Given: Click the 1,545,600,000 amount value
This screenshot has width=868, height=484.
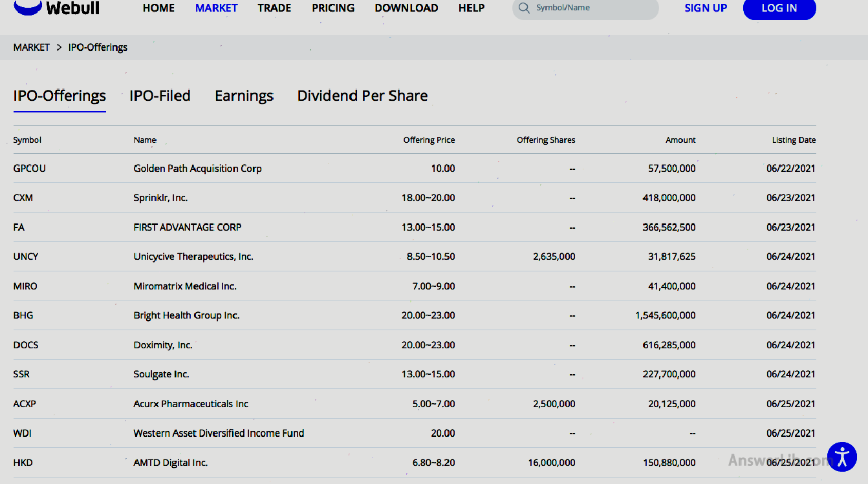Looking at the screenshot, I should pyautogui.click(x=666, y=315).
